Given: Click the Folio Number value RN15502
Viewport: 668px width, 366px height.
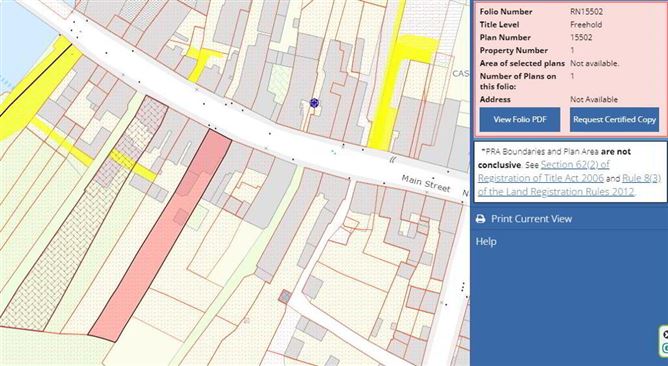Looking at the screenshot, I should point(587,12).
